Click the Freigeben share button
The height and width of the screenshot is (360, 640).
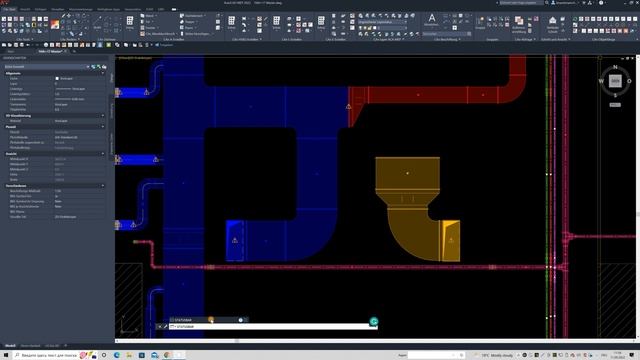coord(164,45)
